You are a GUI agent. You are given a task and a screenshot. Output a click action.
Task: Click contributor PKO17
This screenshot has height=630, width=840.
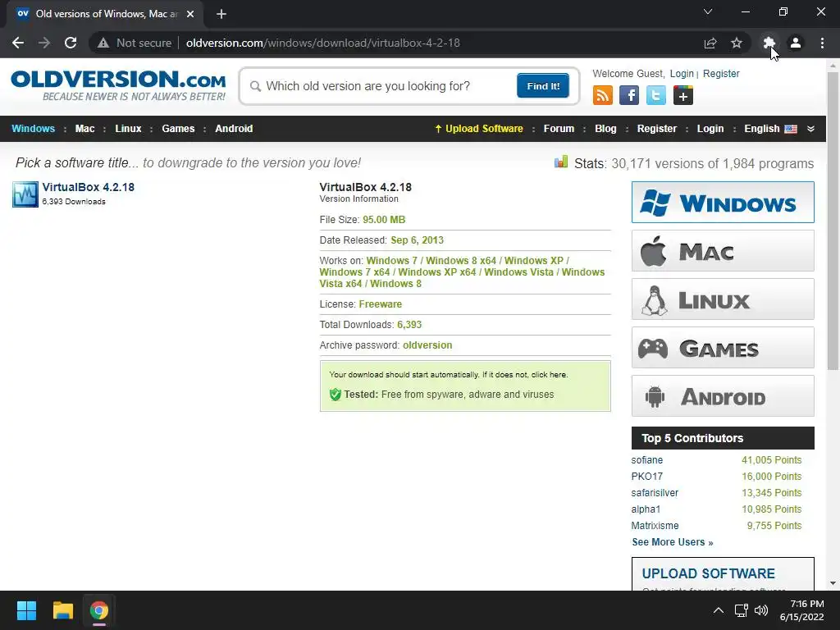pos(646,477)
